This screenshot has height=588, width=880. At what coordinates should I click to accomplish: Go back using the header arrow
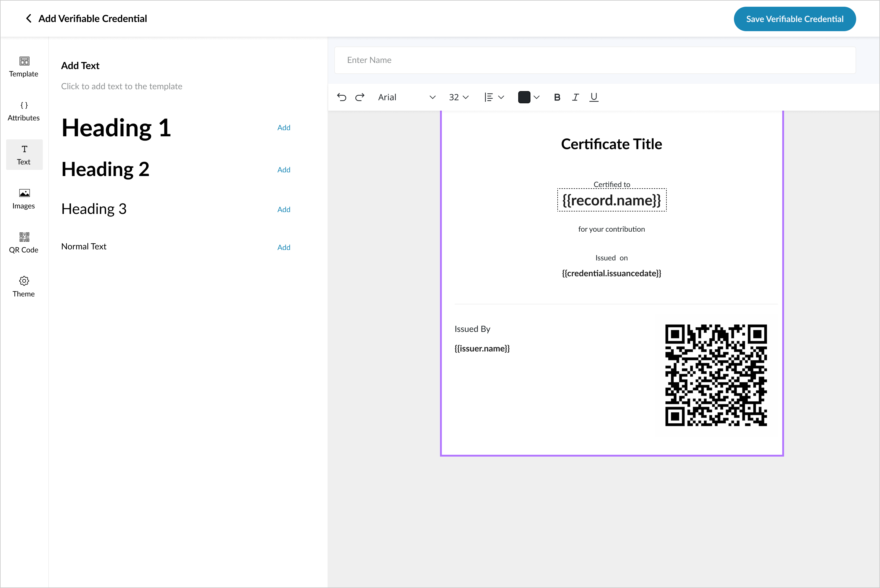[x=28, y=18]
